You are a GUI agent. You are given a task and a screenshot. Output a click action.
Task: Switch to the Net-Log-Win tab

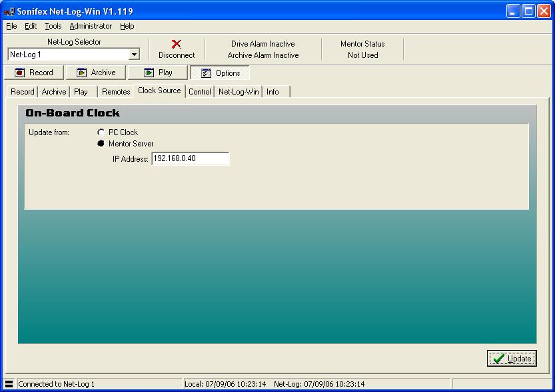coord(239,92)
